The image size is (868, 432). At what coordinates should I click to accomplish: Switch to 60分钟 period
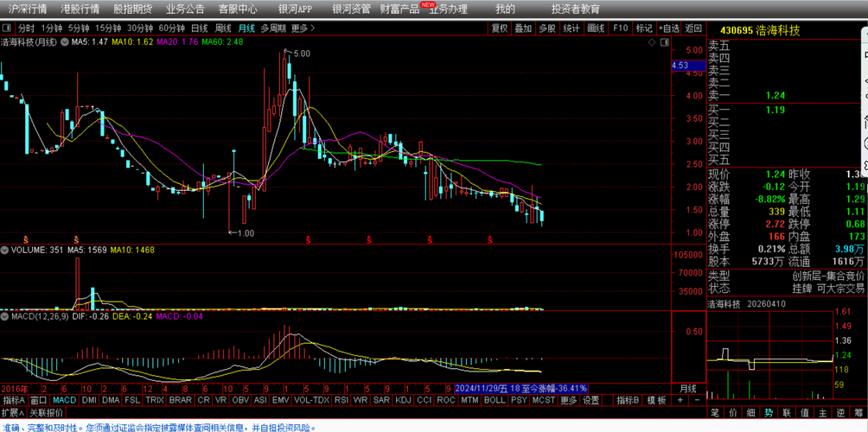click(x=171, y=28)
